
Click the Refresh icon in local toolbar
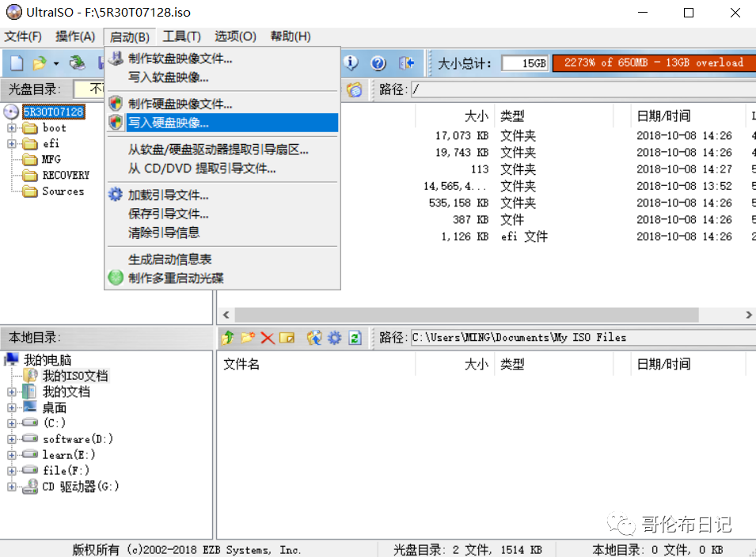[355, 338]
